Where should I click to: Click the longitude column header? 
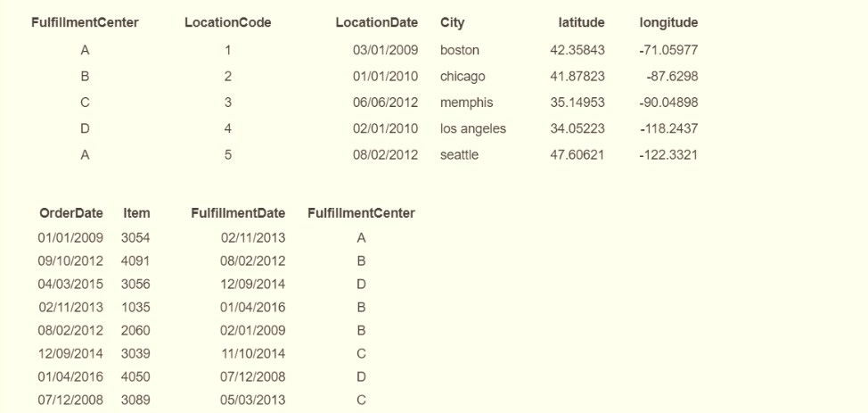pyautogui.click(x=668, y=21)
